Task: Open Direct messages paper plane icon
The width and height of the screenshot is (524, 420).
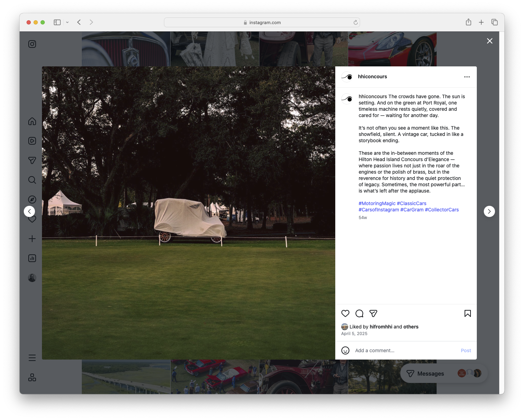Action: 32,160
